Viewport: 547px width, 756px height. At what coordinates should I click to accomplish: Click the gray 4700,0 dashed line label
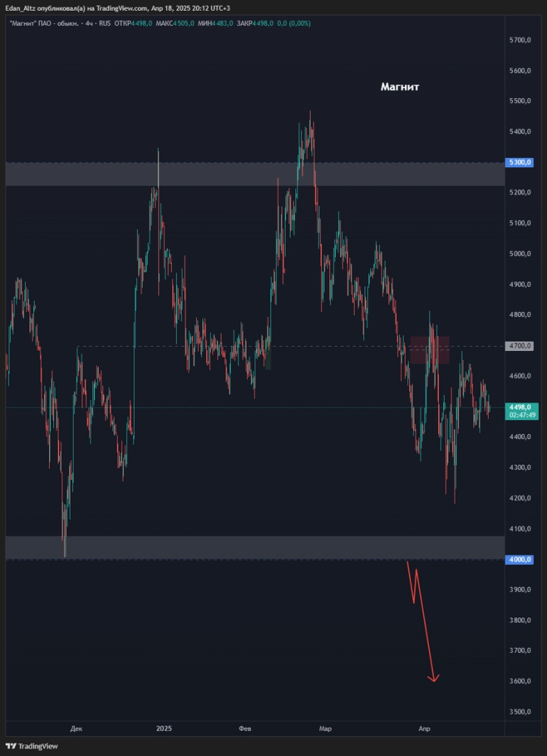(x=519, y=346)
